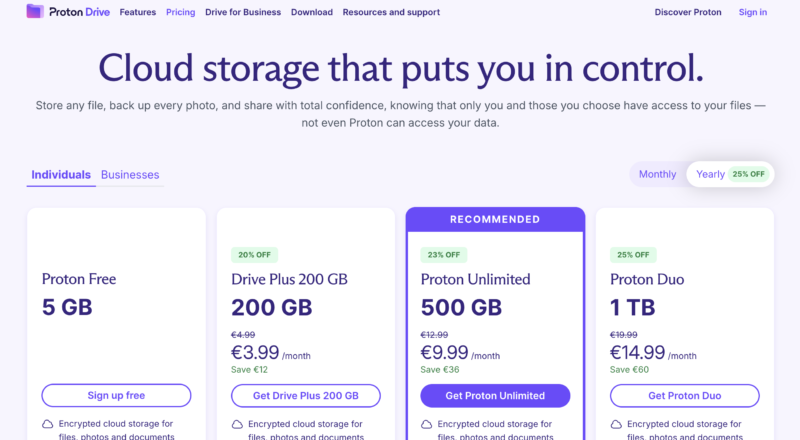Select the Individuals tab
Screen dimensions: 800x440
click(x=61, y=175)
